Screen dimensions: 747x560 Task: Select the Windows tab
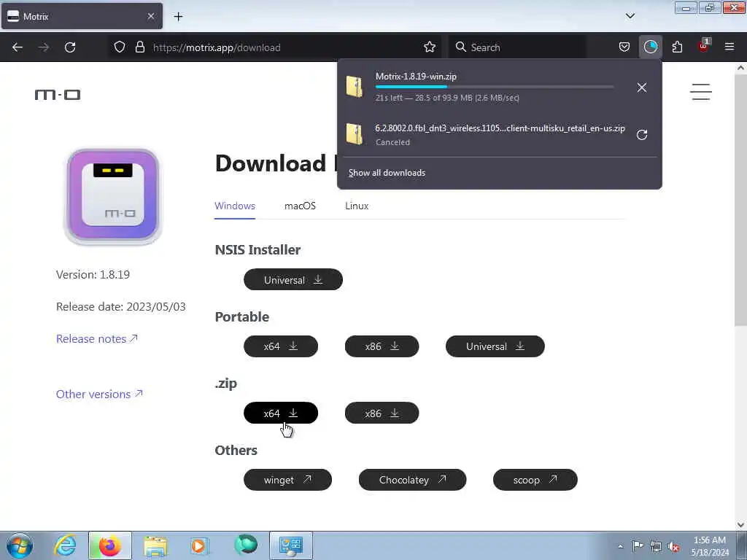(235, 206)
